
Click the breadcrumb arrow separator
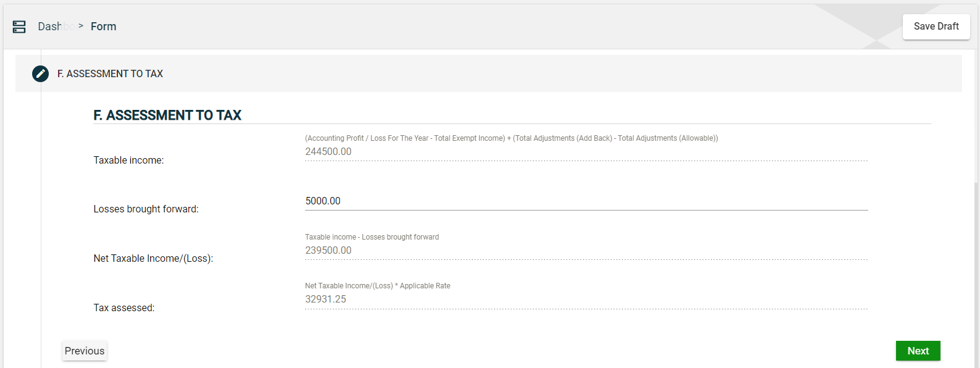click(81, 26)
